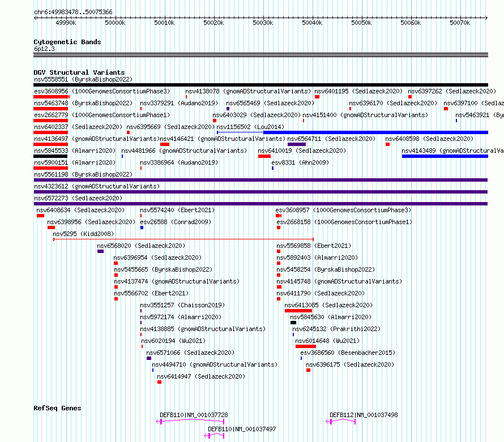Screen dimensions: 504x442
Task: Click nsv5455665 (ByrskaBishop2022) label
Action: point(163,269)
